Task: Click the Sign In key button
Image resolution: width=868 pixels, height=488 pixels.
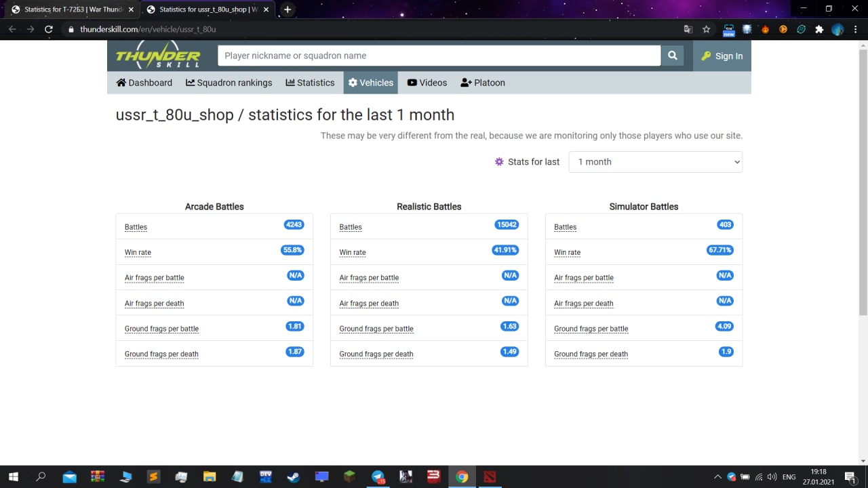Action: coord(722,56)
